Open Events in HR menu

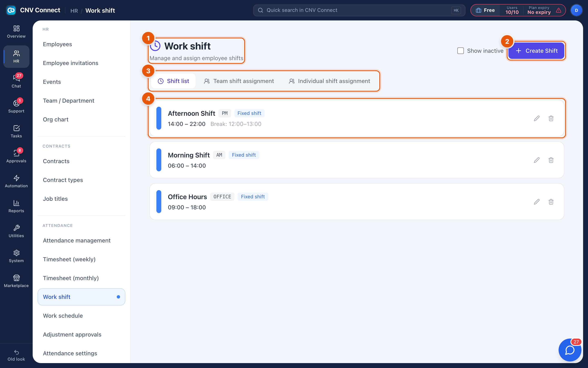pyautogui.click(x=81, y=82)
